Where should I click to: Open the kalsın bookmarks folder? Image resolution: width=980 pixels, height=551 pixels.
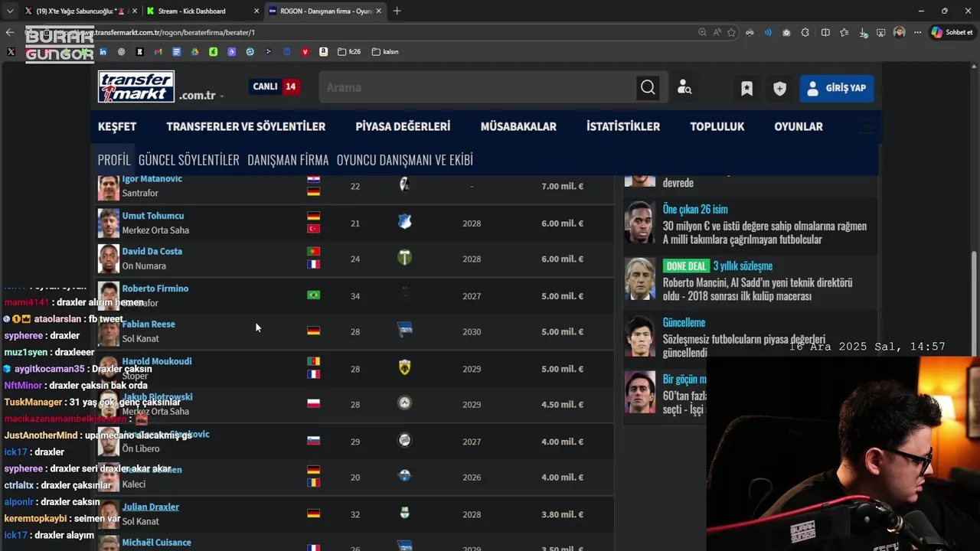click(385, 52)
